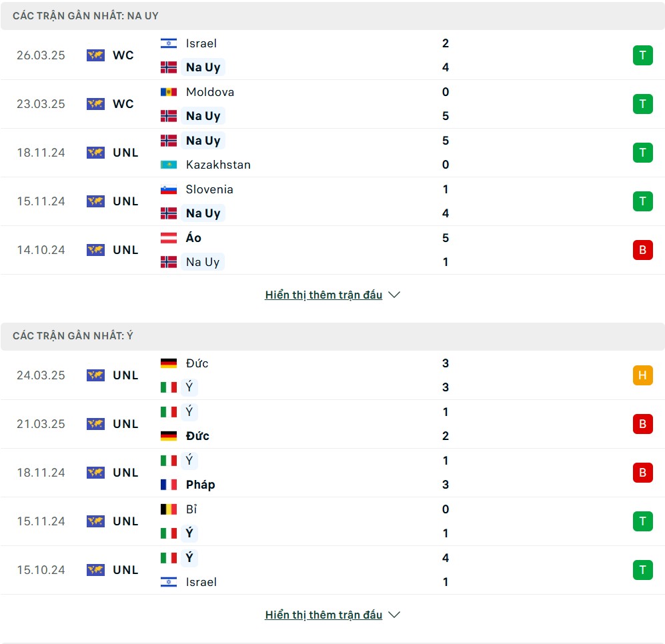Open the 18.11.24 Ý vs Pháp match row
665x644 pixels.
pos(332,472)
